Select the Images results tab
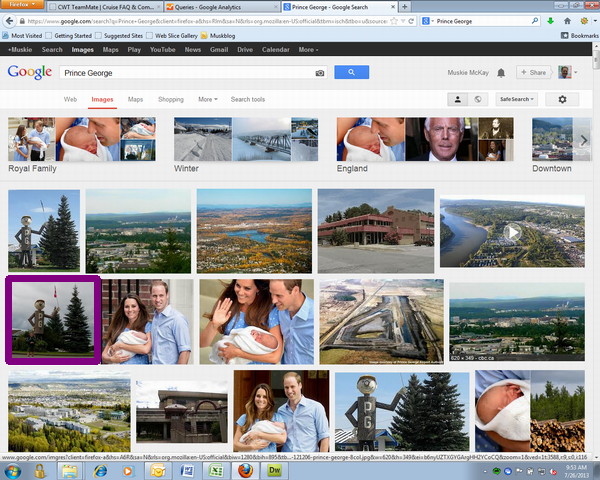 click(102, 99)
